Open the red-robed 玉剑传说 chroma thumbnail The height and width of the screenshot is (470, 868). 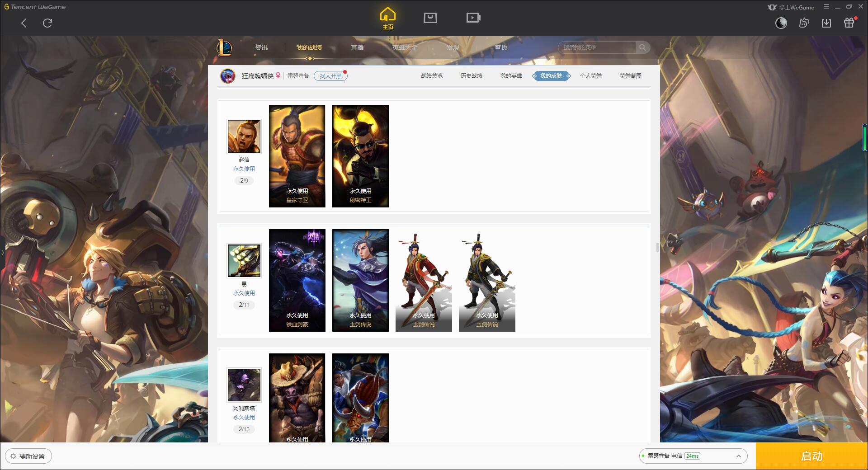[x=424, y=280]
